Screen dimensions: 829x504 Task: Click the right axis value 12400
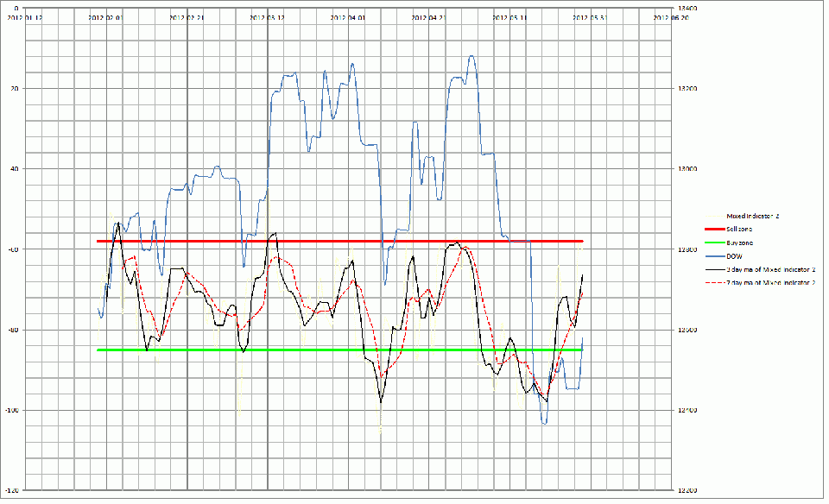tap(687, 410)
